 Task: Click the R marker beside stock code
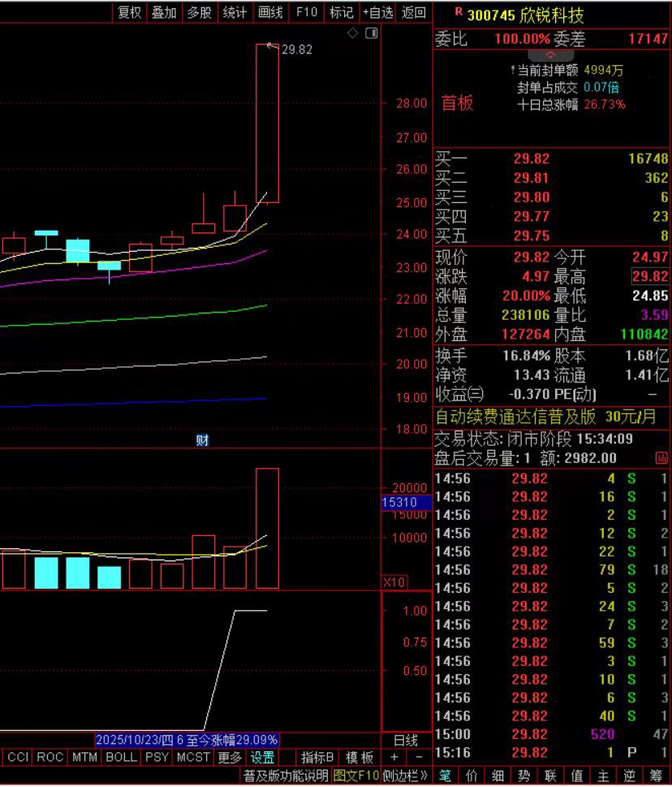coord(459,11)
